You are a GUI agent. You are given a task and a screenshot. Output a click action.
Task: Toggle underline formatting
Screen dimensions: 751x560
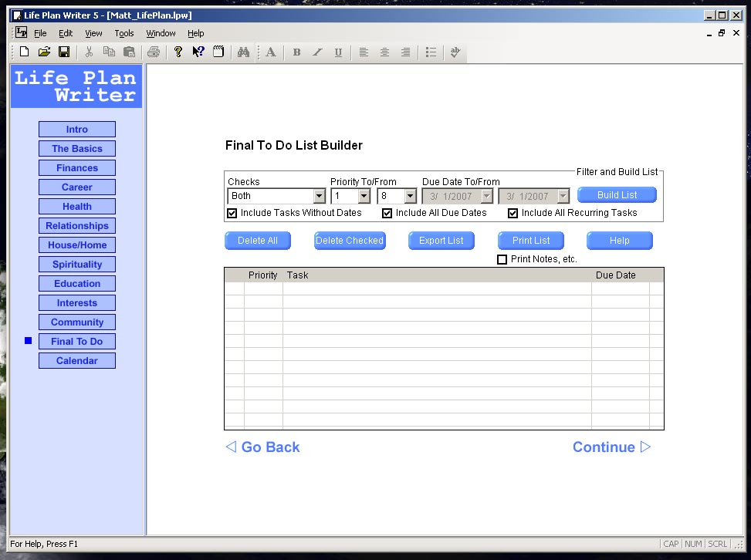click(x=338, y=52)
